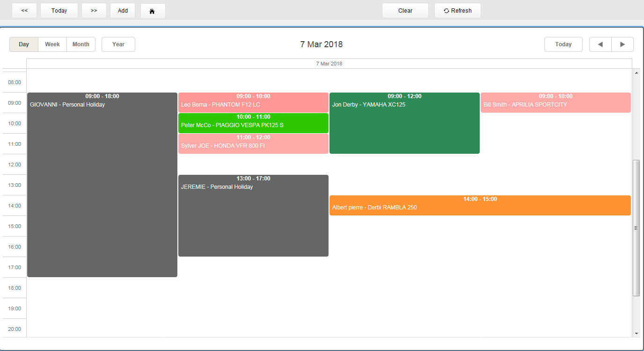Go to previous day with left triangle

(x=600, y=44)
